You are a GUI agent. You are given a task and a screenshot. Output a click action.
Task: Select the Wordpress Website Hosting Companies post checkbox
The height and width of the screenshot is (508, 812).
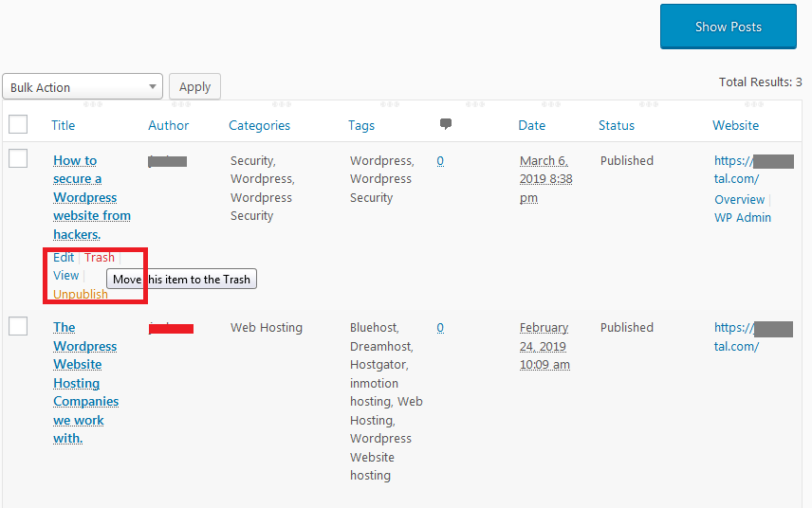18,326
